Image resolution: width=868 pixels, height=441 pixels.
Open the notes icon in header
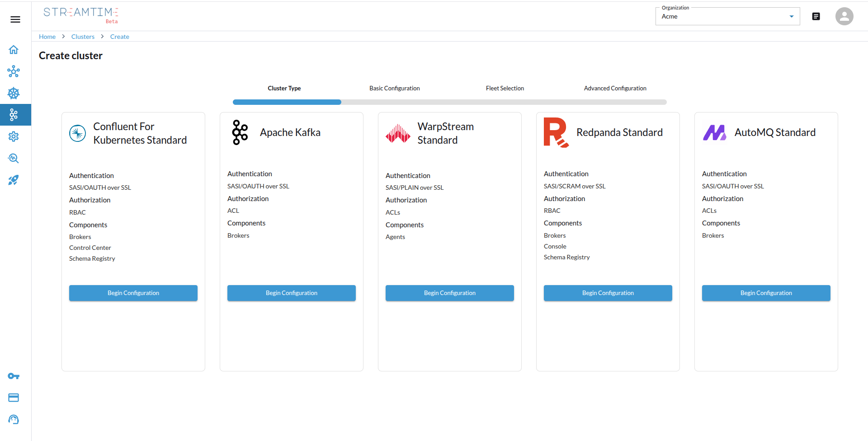[x=816, y=16]
